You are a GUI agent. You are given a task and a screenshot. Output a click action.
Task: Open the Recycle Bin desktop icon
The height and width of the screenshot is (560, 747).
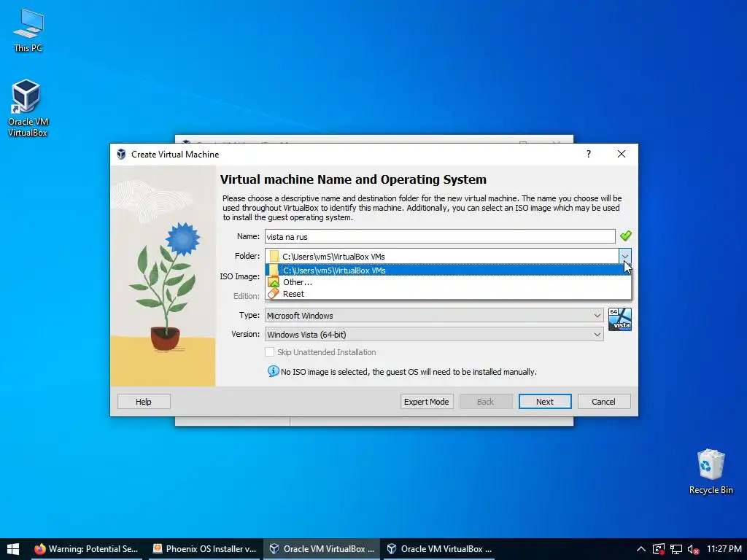(x=711, y=472)
